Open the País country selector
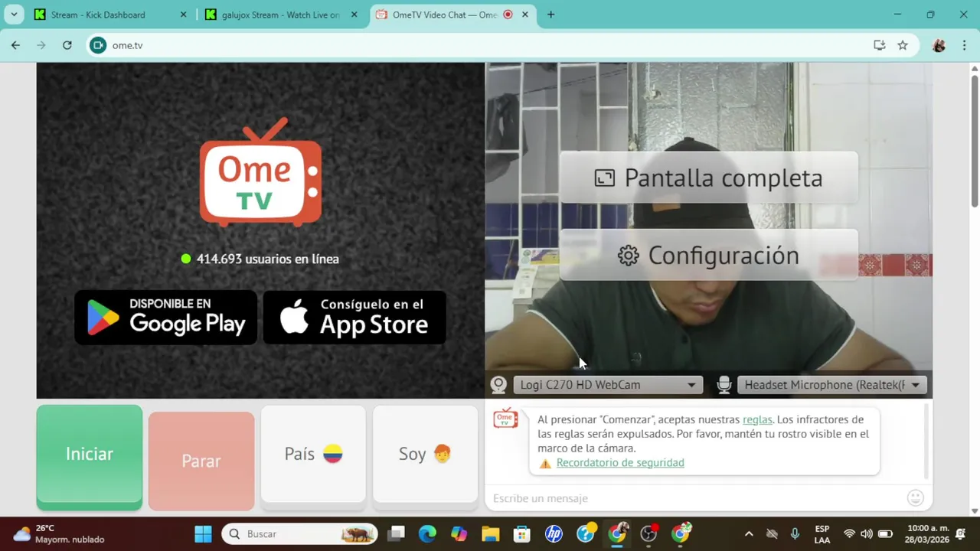 coord(313,455)
